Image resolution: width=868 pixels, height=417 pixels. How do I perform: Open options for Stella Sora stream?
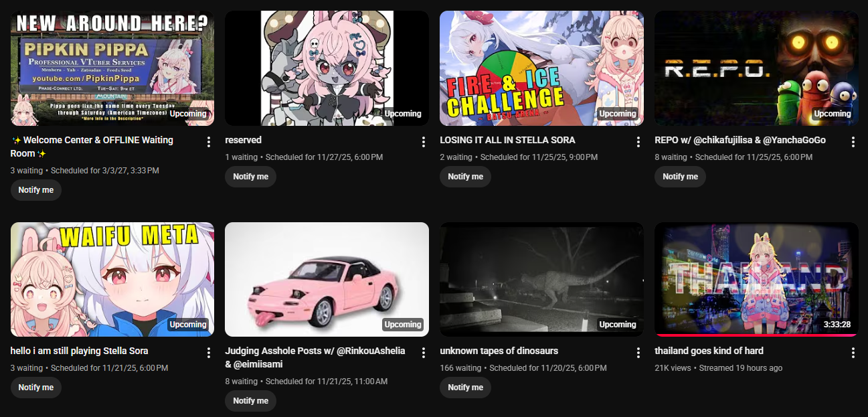pos(209,353)
